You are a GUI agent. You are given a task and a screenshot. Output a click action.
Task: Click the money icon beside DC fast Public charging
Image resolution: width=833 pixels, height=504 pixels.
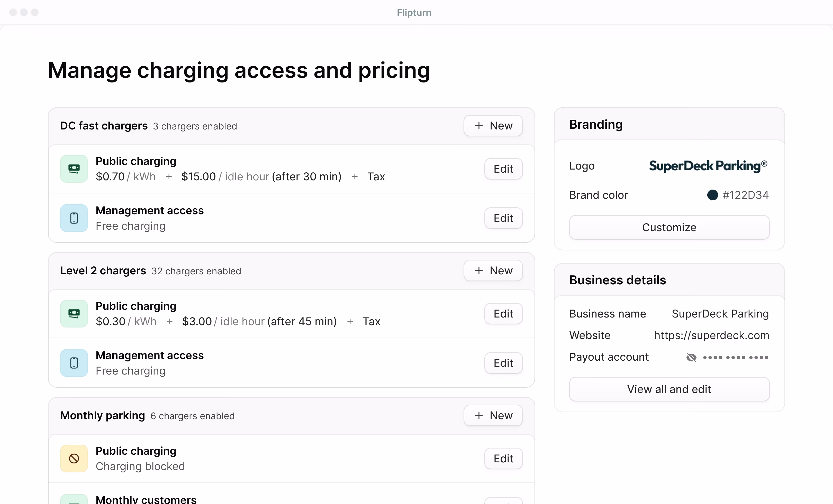point(74,169)
